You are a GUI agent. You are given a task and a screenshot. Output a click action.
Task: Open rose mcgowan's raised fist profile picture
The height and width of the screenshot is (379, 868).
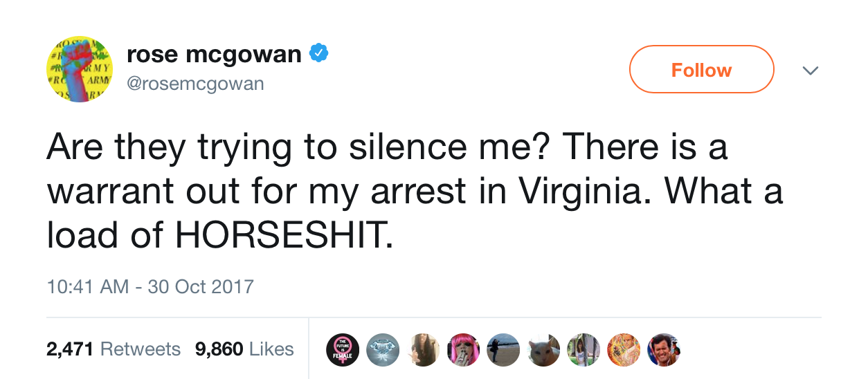point(80,69)
